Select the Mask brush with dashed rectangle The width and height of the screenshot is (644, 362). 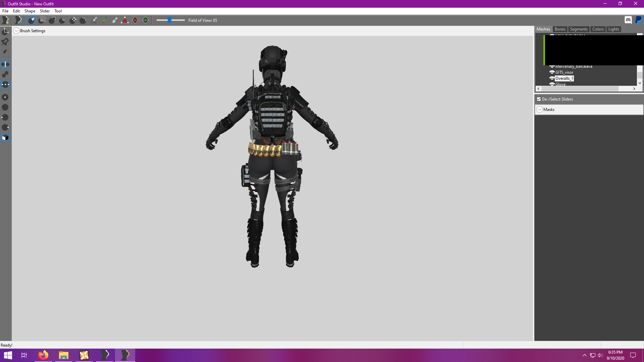[x=42, y=20]
